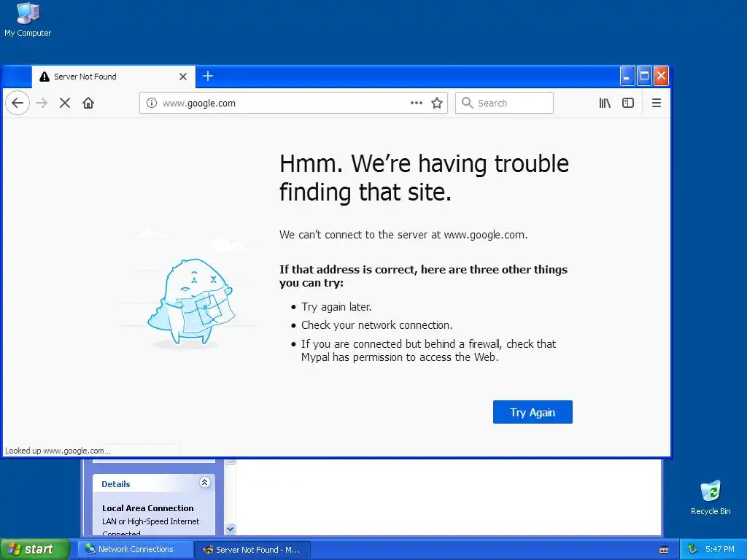Open the page actions three-dot menu
Image resolution: width=747 pixels, height=560 pixels.
click(x=417, y=103)
